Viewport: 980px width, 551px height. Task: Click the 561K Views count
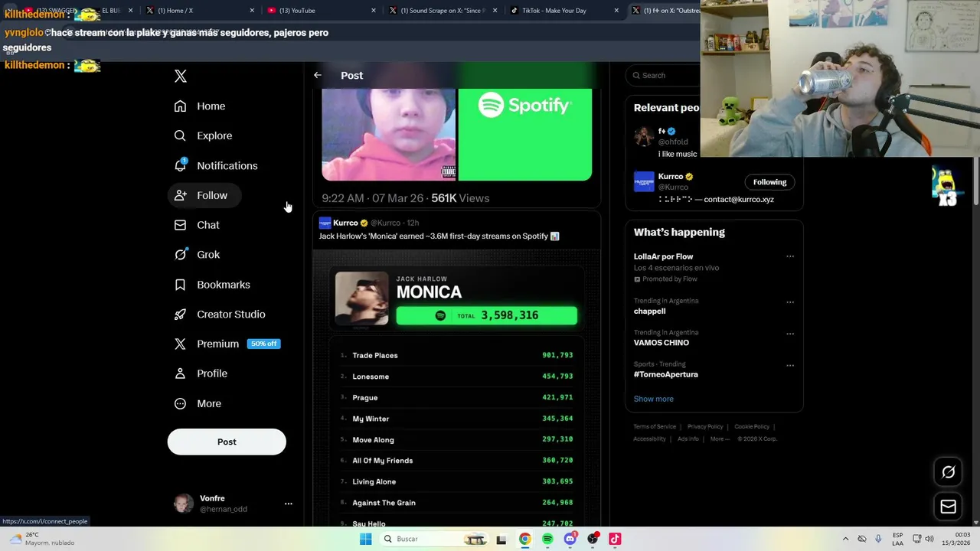coord(460,198)
